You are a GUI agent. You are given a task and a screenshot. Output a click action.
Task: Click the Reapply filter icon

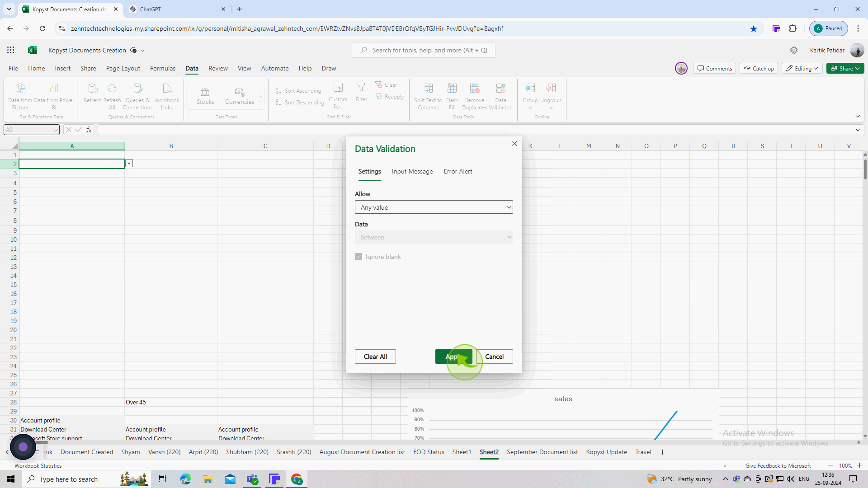tap(378, 96)
